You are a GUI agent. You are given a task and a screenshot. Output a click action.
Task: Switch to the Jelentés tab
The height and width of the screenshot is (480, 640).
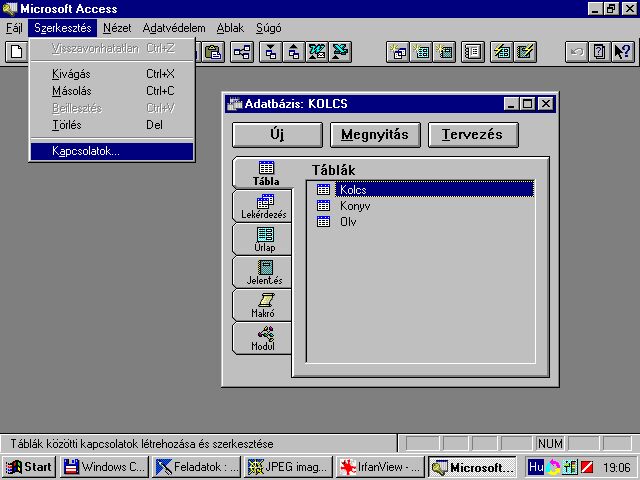click(262, 273)
